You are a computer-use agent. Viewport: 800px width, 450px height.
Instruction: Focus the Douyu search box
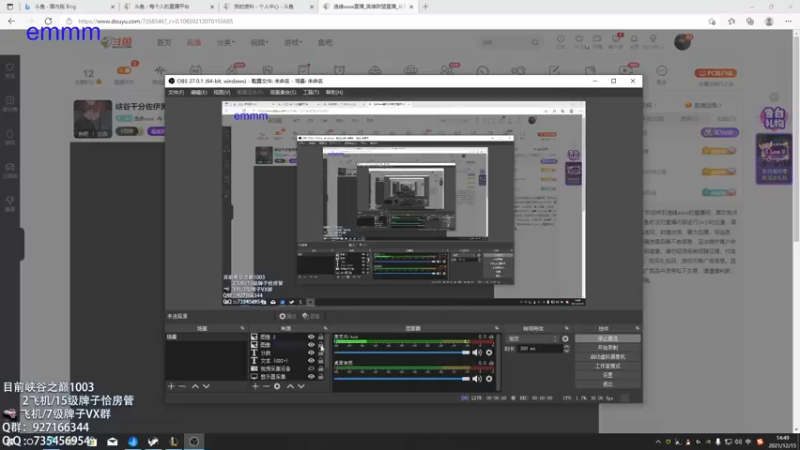505,42
